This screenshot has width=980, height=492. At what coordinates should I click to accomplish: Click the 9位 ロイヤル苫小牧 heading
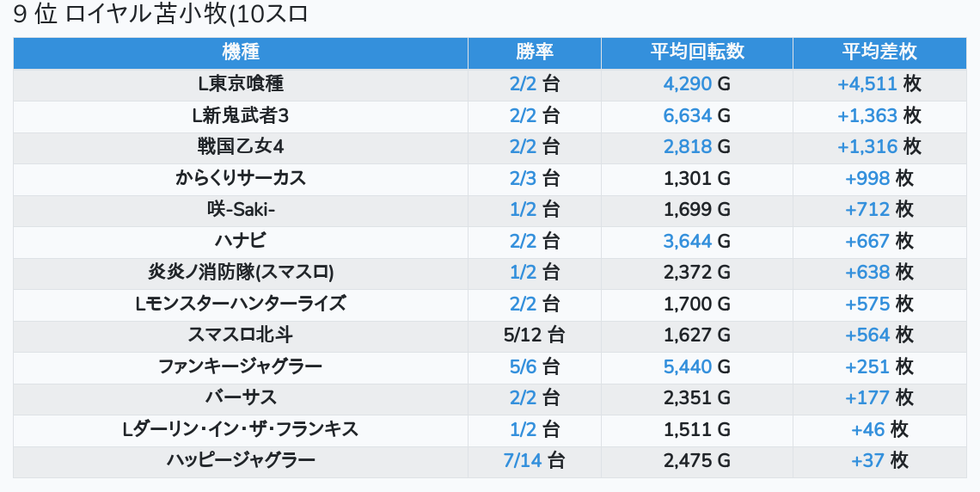pos(161,15)
